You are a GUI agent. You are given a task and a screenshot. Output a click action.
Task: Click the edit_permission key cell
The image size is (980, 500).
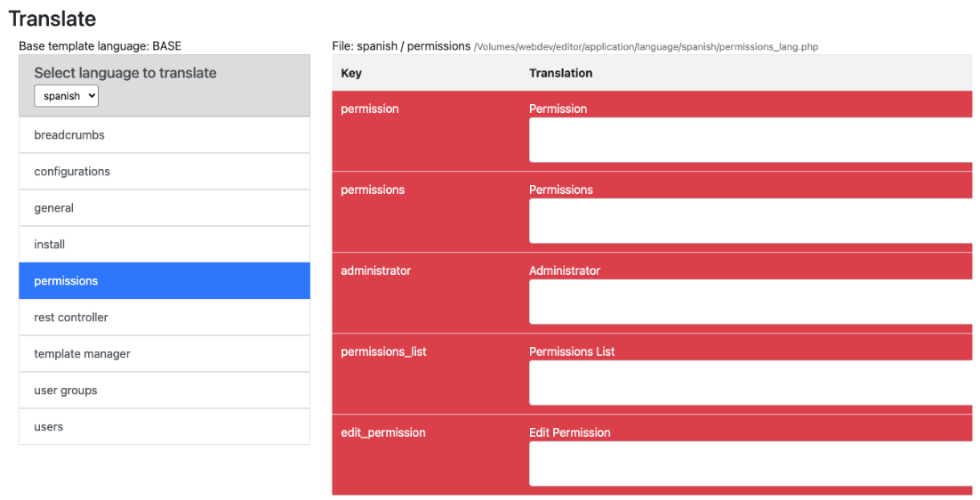pyautogui.click(x=383, y=432)
